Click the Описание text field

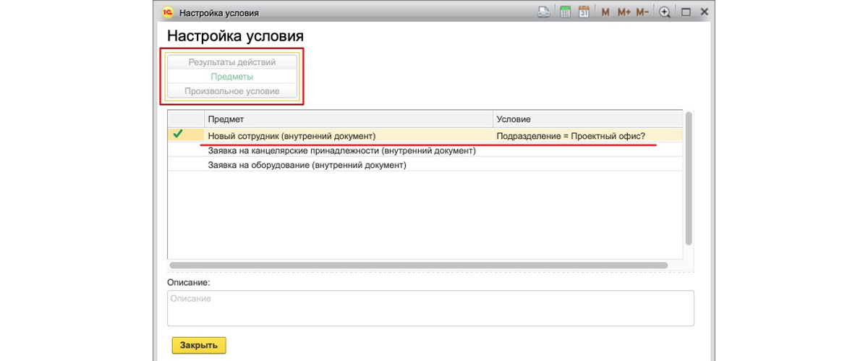(x=430, y=308)
